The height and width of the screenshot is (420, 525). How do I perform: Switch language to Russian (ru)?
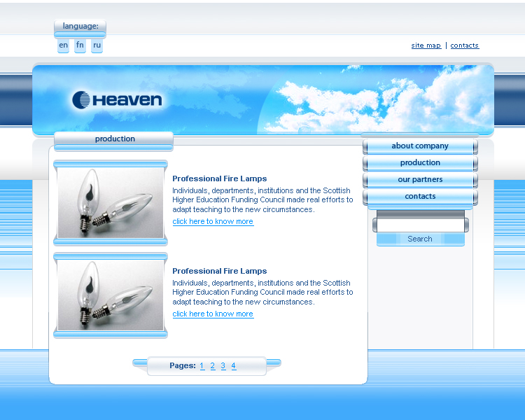[97, 45]
